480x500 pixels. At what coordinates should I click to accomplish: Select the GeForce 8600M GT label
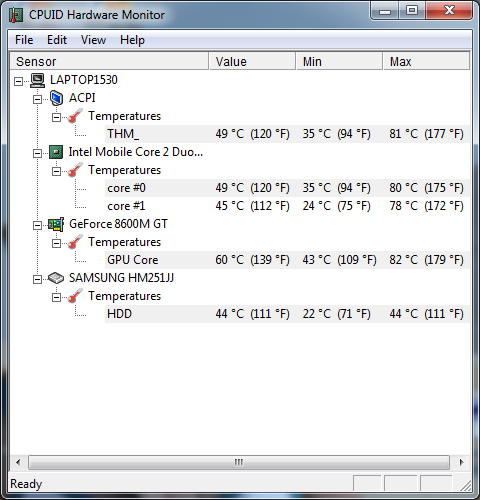click(118, 224)
